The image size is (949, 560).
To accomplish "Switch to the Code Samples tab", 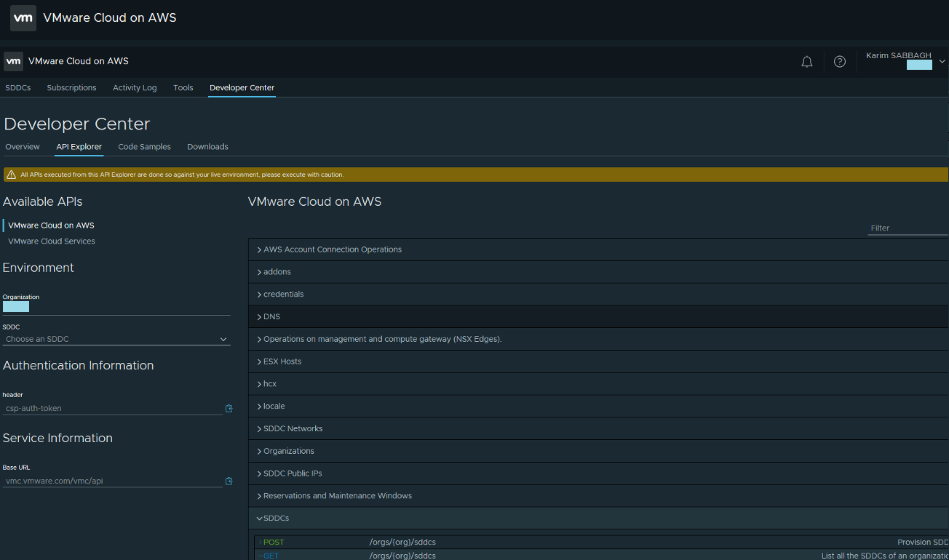I will click(144, 147).
